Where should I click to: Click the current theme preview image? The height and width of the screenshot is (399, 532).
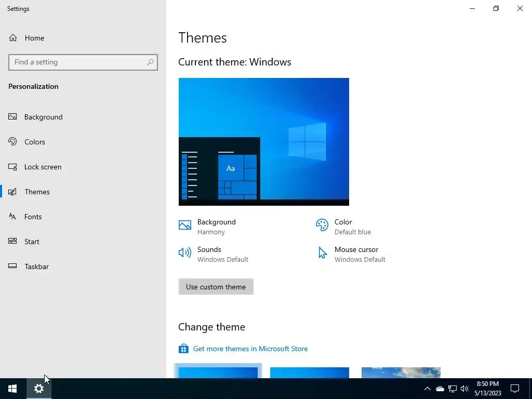(263, 142)
